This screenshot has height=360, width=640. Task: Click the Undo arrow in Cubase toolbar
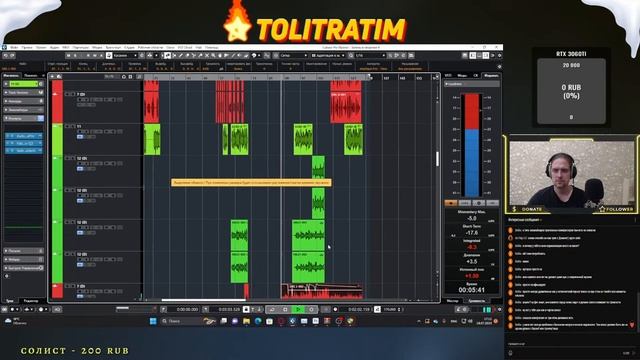click(x=6, y=55)
